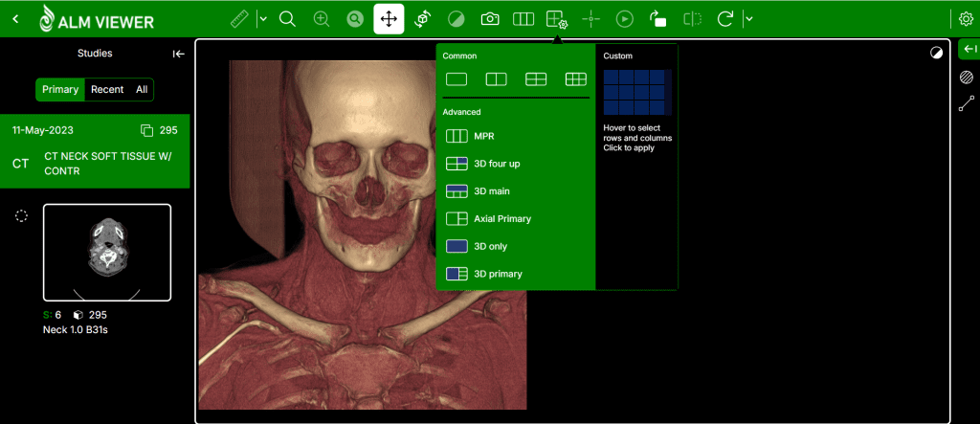The width and height of the screenshot is (980, 424).
Task: Click the camera capture icon
Action: (489, 18)
